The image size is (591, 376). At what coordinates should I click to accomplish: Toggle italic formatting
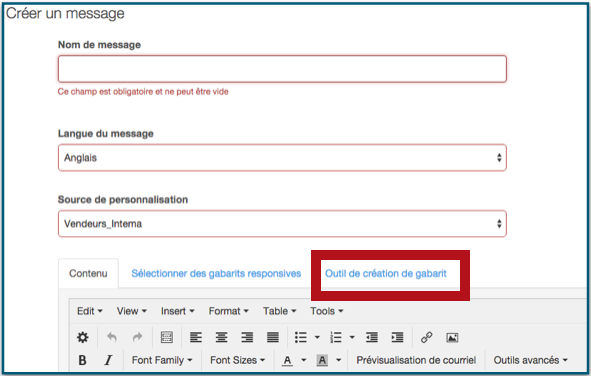(x=108, y=361)
